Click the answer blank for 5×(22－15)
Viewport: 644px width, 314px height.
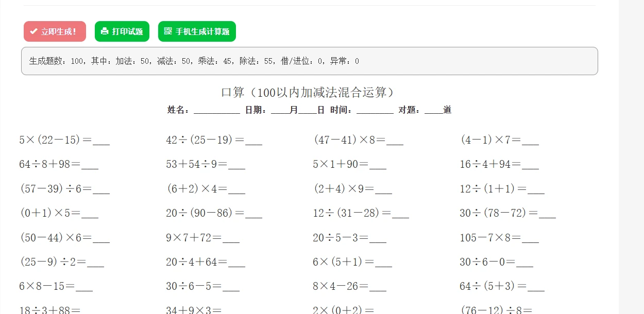point(101,141)
